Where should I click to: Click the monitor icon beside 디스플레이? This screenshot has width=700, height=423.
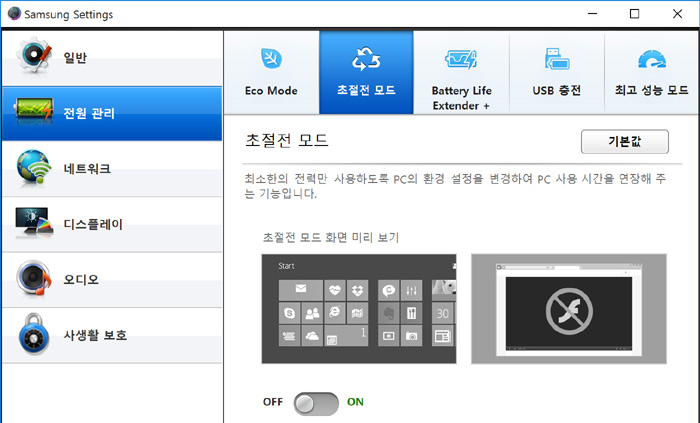coord(34,222)
